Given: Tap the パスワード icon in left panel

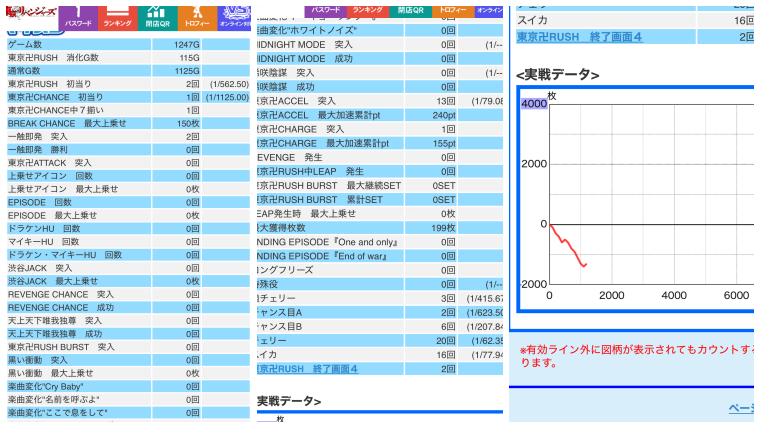Looking at the screenshot, I should click(x=78, y=15).
